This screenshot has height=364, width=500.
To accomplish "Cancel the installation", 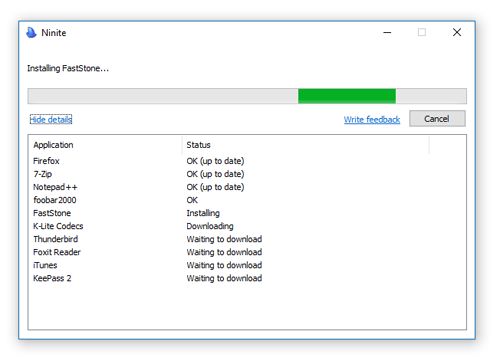I will coord(437,119).
